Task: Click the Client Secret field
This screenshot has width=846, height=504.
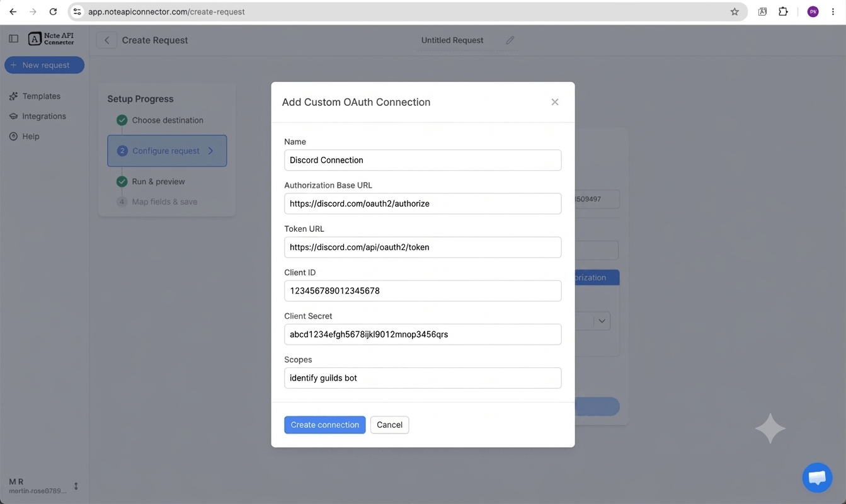Action: (423, 334)
